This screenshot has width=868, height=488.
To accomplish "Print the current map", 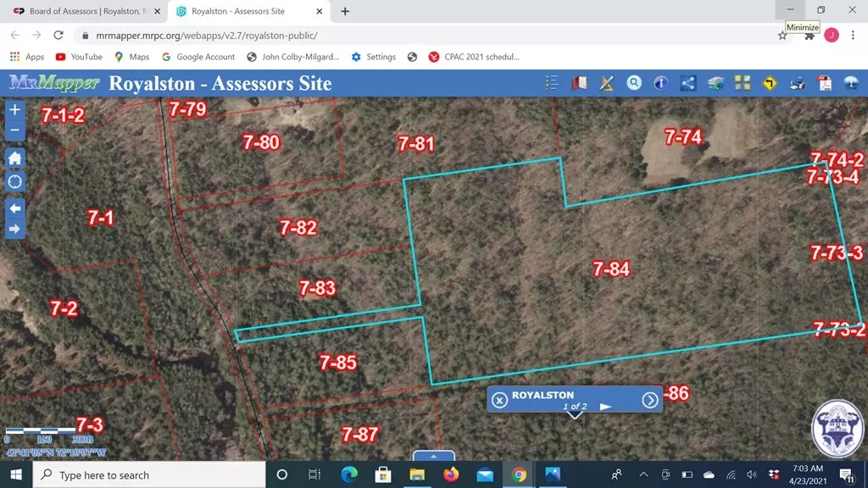I will click(796, 83).
